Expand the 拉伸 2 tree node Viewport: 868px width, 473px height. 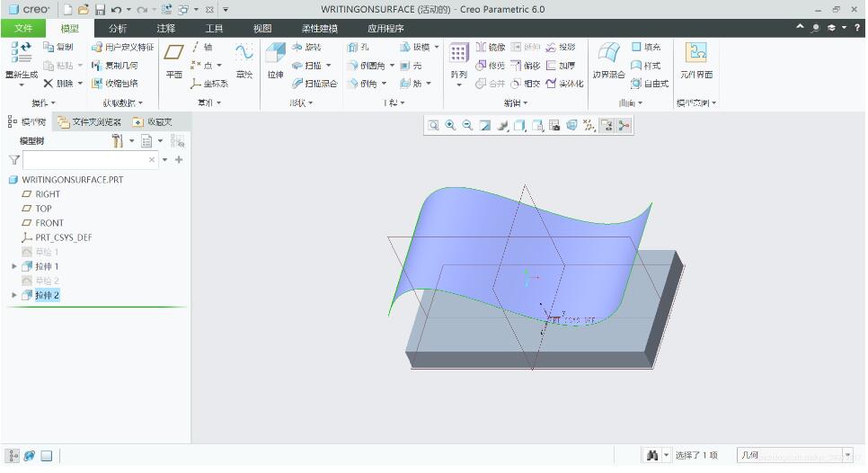[13, 295]
